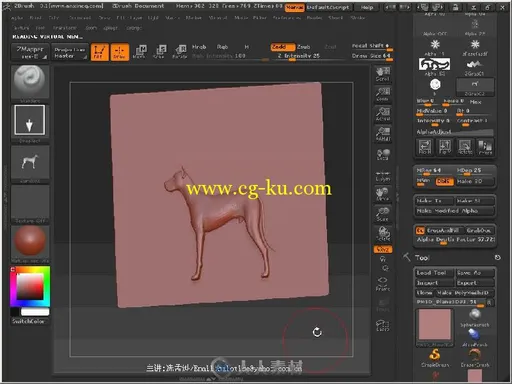
Task: Toggle Edit mode button
Action: (x=100, y=52)
